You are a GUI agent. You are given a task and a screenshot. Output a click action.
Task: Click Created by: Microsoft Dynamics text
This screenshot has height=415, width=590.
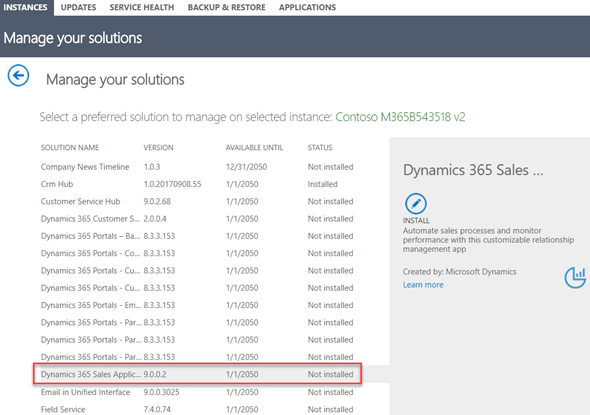[x=459, y=272]
